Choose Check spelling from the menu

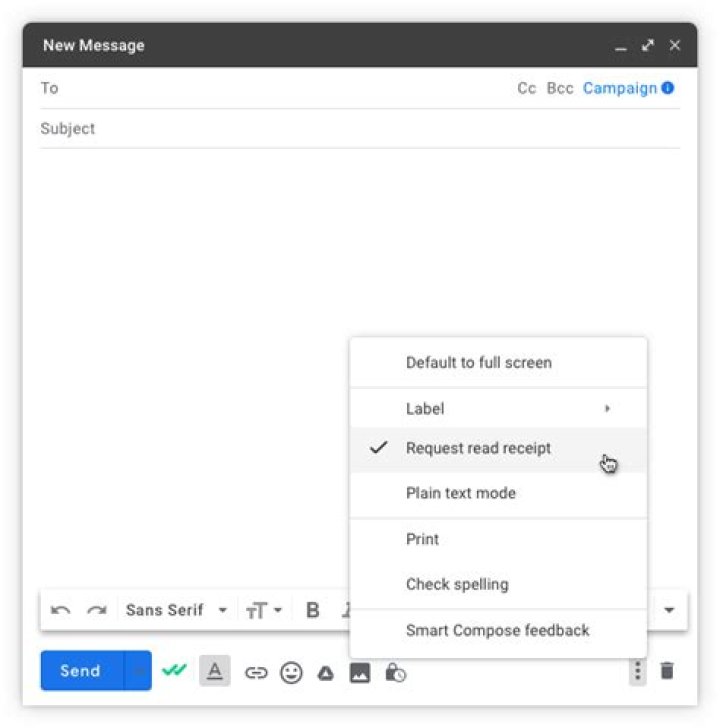point(456,584)
